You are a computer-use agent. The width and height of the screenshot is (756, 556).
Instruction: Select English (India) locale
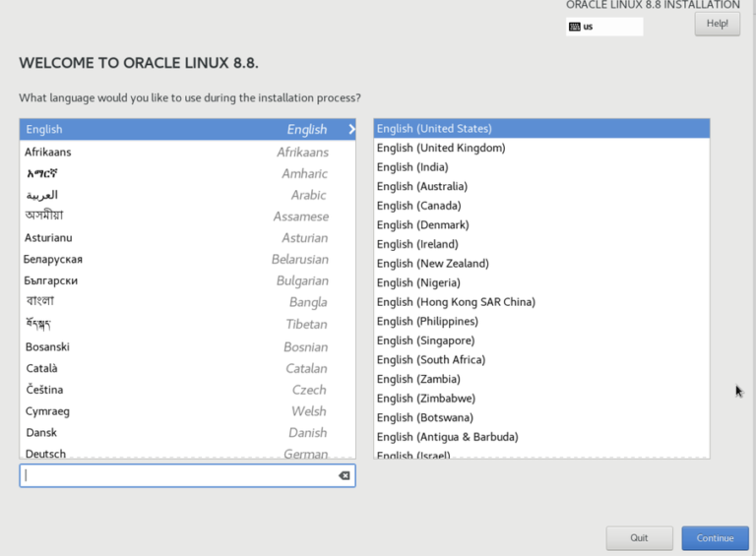[412, 167]
